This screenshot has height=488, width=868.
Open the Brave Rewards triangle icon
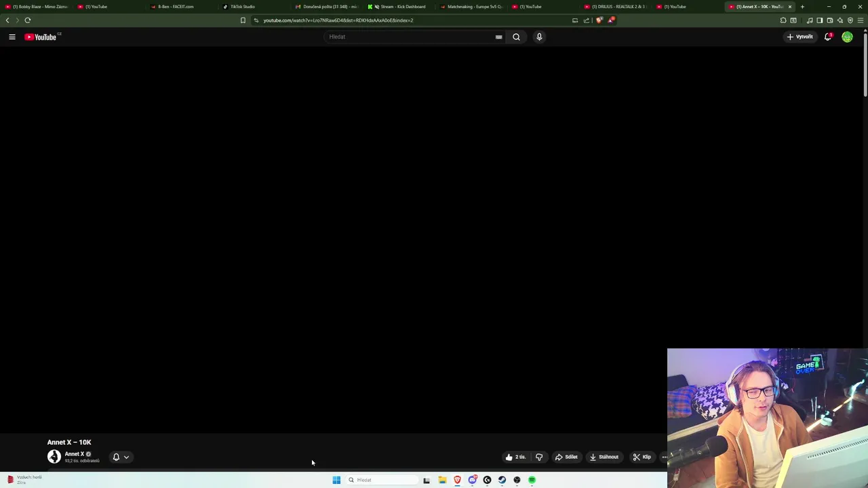tap(611, 20)
